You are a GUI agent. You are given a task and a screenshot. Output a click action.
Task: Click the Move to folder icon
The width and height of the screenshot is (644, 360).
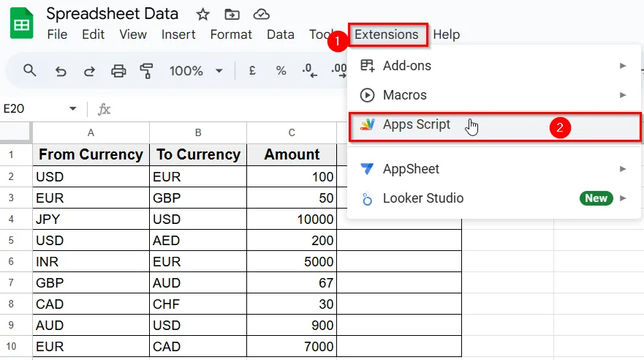tap(232, 15)
